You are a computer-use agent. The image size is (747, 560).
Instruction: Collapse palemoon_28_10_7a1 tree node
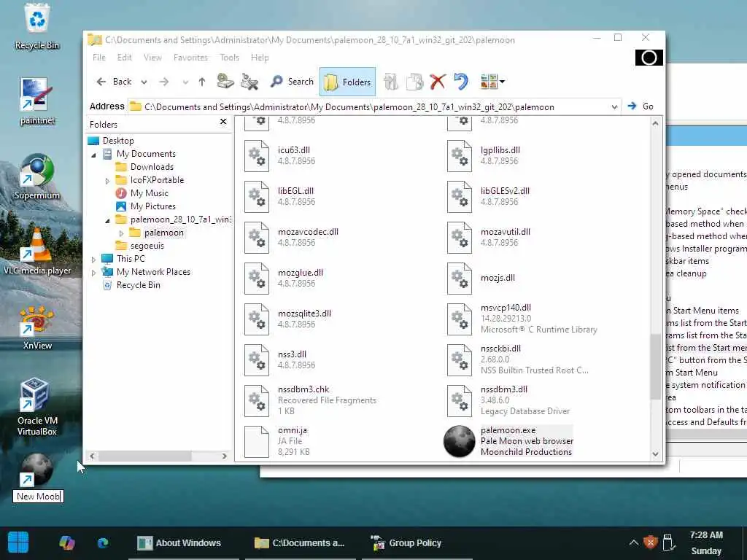pyautogui.click(x=107, y=220)
